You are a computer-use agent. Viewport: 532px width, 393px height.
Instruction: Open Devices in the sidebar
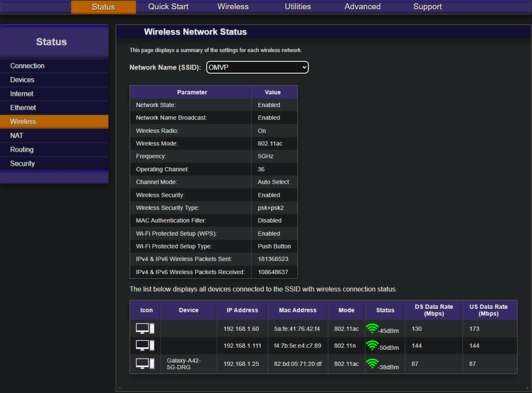click(x=22, y=80)
